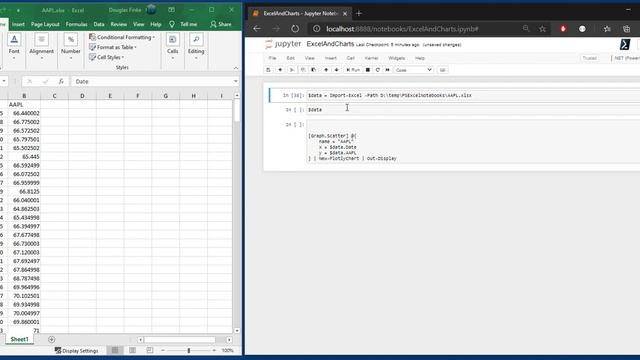640x360 pixels.
Task: Select cell containing 65.445
Action: click(24, 157)
